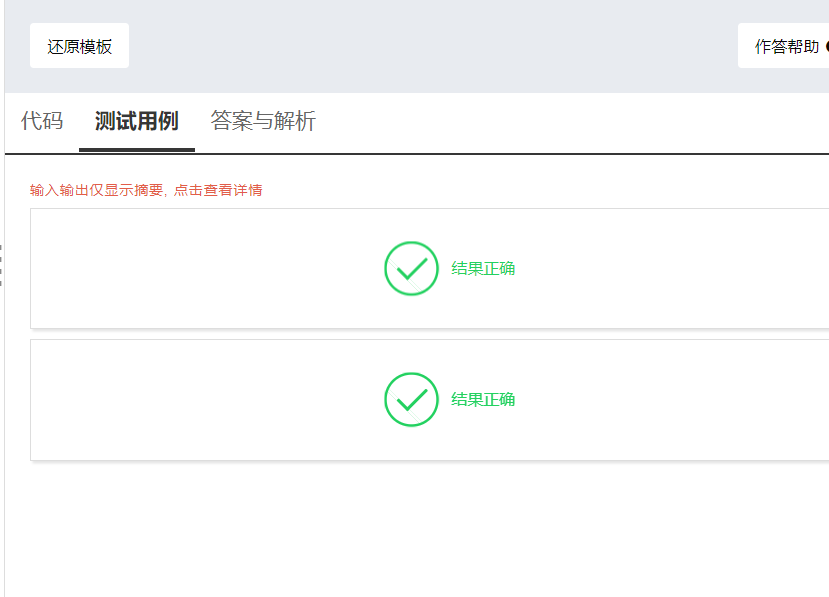This screenshot has height=597, width=829.
Task: Click the horizontal divider line under the tabs
Action: [x=500, y=154]
